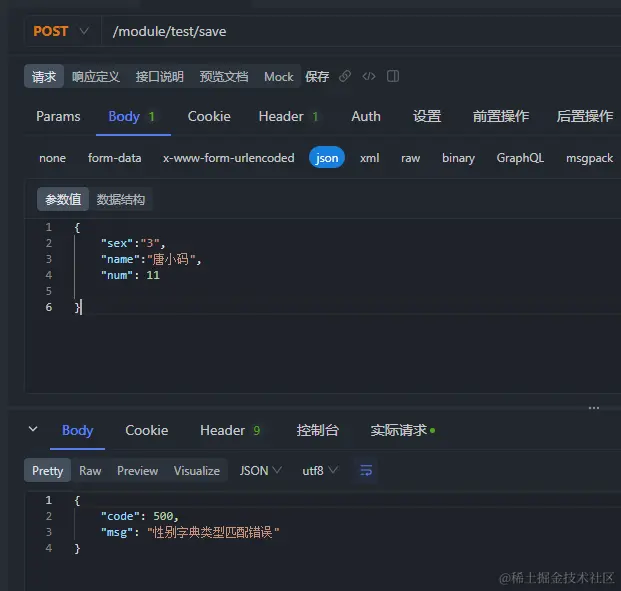Open the request Header tab
621x591 pixels.
(x=288, y=116)
